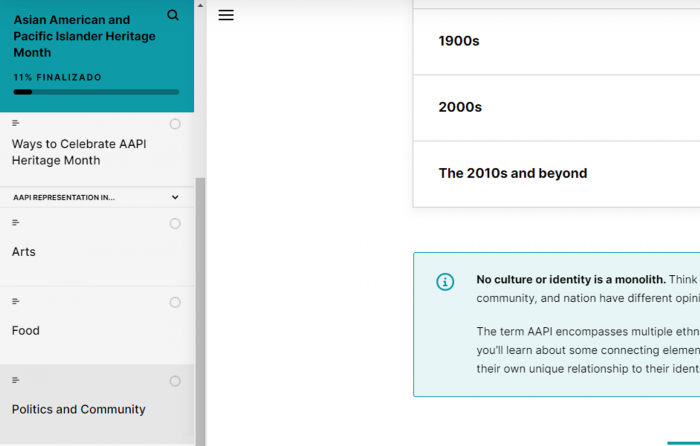This screenshot has width=700, height=446.
Task: Click the 11% FINALIZADO text
Action: click(x=58, y=77)
